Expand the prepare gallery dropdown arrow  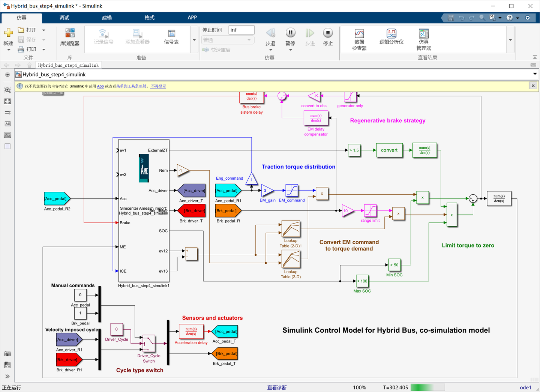(x=194, y=40)
